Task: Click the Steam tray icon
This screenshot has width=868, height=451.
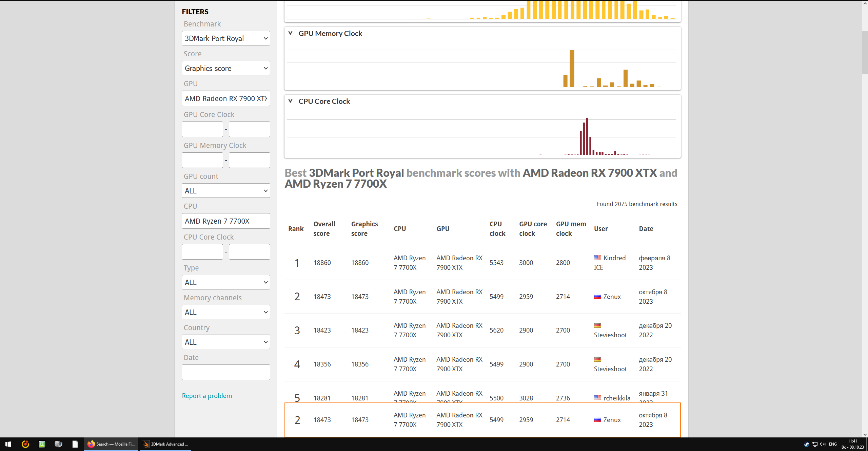Action: pyautogui.click(x=806, y=444)
